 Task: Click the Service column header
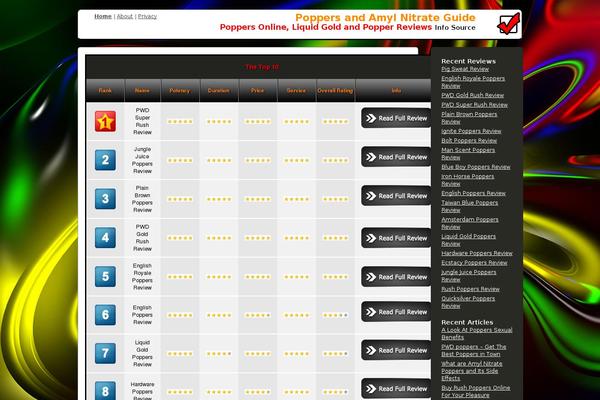coord(297,91)
